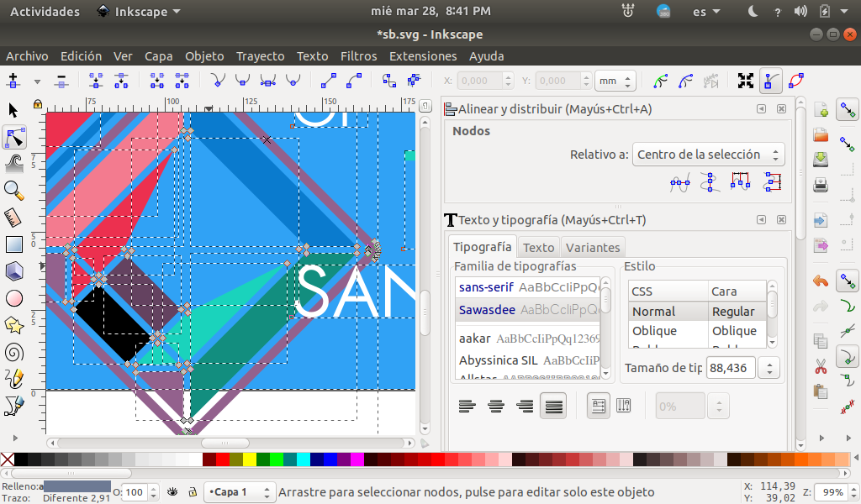This screenshot has height=504, width=861.
Task: Toggle horizontal text orientation button
Action: 599,407
